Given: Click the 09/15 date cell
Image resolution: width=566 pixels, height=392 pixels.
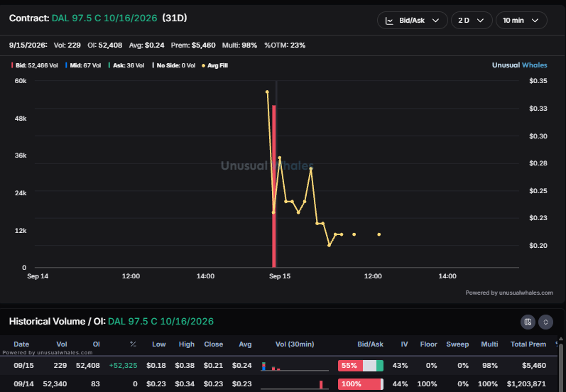Looking at the screenshot, I should (x=24, y=365).
